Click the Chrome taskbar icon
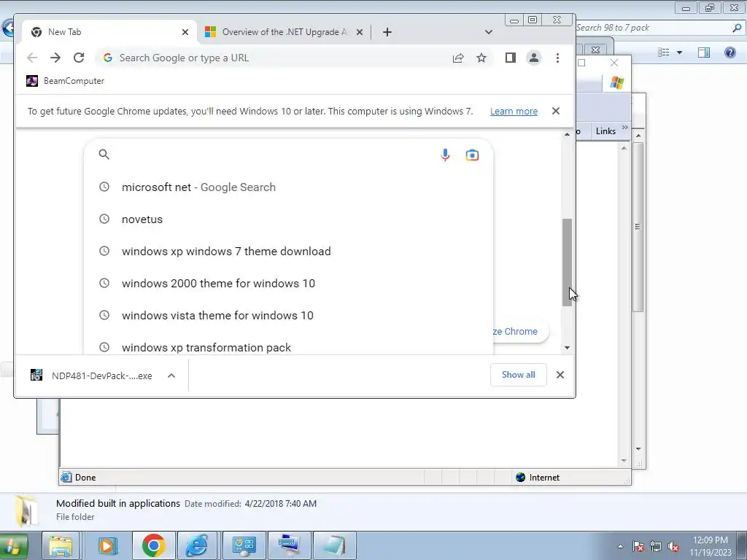Screen dimensions: 747x560 [x=153, y=545]
